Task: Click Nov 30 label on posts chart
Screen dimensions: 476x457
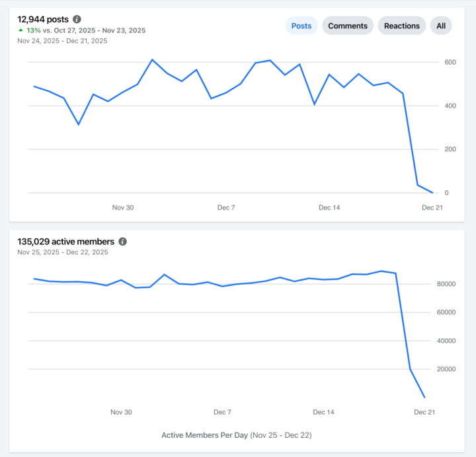Action: tap(123, 207)
